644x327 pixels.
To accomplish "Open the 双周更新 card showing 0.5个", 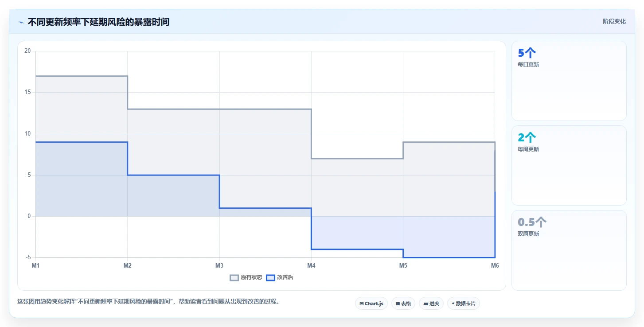I will pyautogui.click(x=569, y=250).
